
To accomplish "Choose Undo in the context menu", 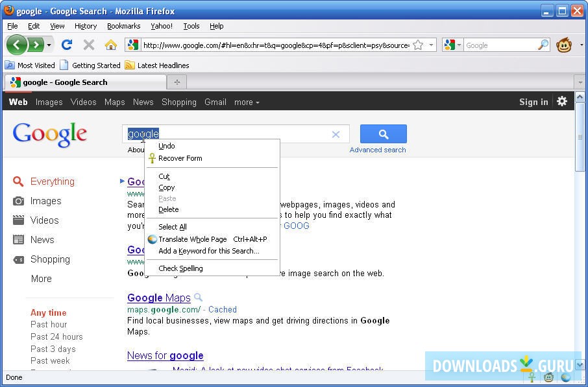I will (x=212, y=146).
